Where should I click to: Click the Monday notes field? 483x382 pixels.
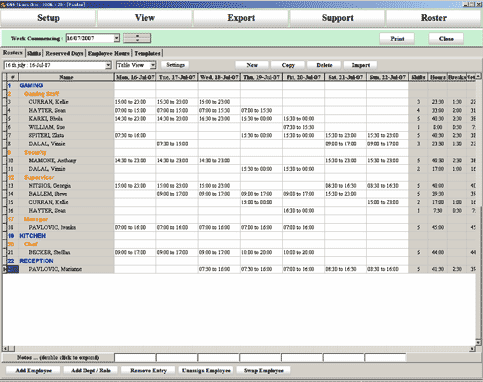tap(135, 358)
